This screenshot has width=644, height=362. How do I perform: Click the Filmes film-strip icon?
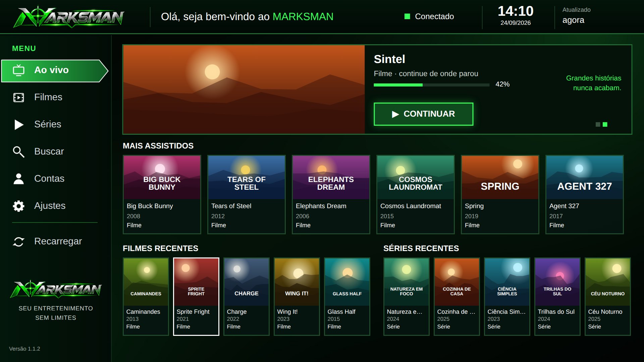pos(19,98)
